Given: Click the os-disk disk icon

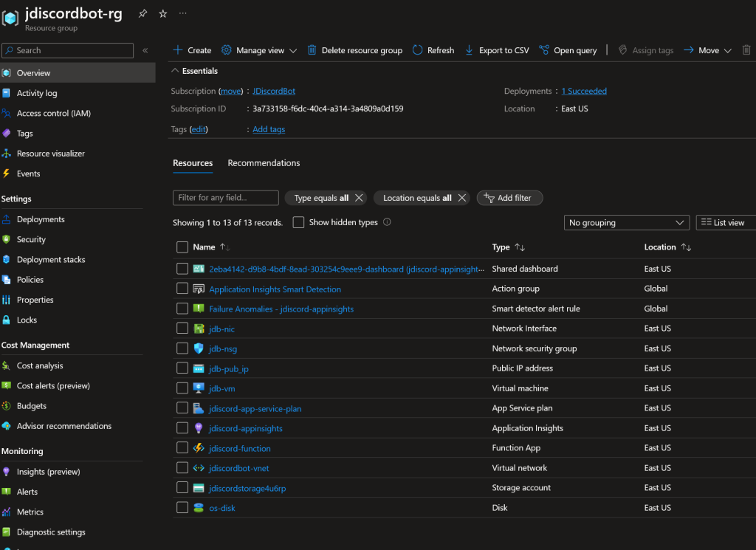Looking at the screenshot, I should click(199, 508).
